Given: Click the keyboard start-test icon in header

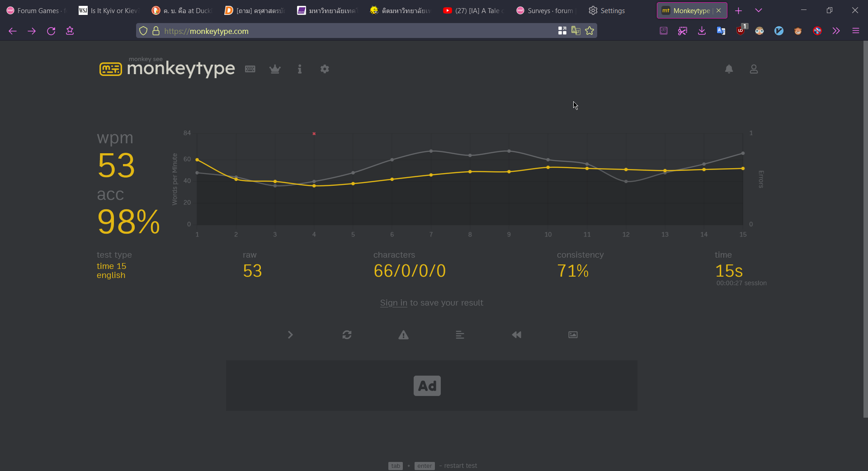Looking at the screenshot, I should [x=250, y=69].
